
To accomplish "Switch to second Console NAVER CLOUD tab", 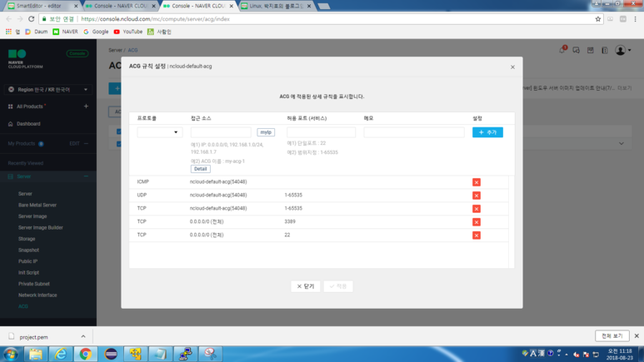I will pos(199,6).
